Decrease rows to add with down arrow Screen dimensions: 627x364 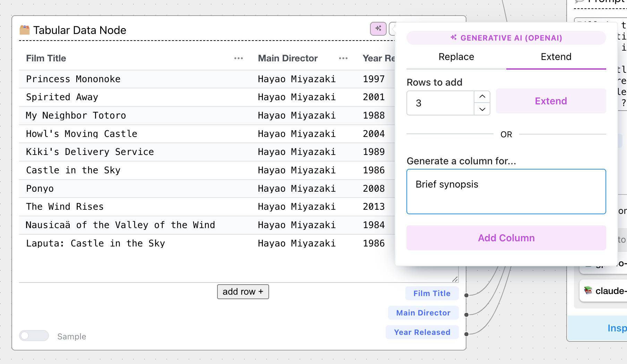coord(482,109)
